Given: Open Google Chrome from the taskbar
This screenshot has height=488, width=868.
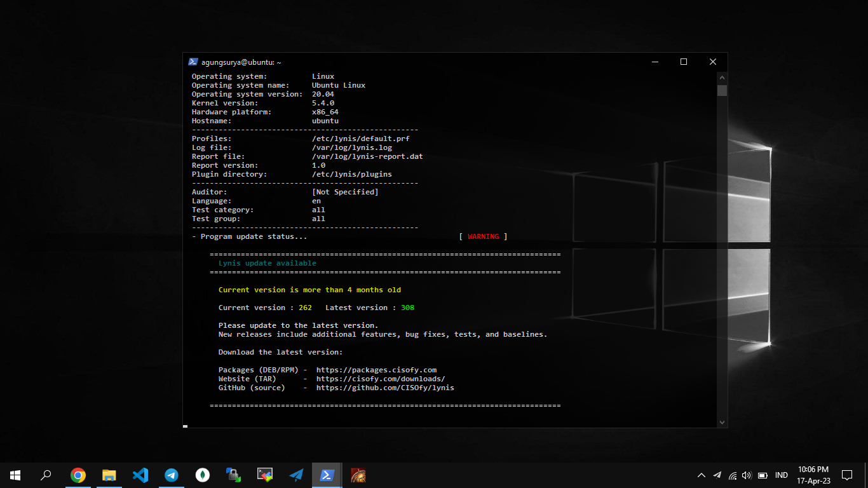Looking at the screenshot, I should pyautogui.click(x=78, y=475).
